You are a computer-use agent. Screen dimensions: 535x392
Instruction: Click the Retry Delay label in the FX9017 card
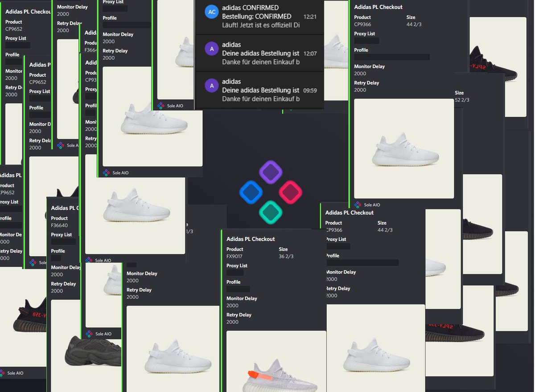239,315
